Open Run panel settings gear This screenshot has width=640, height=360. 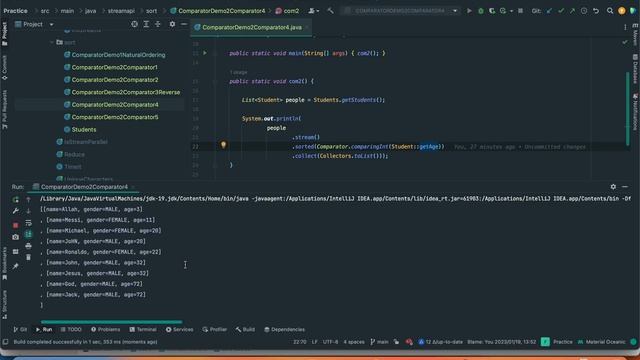tap(613, 187)
